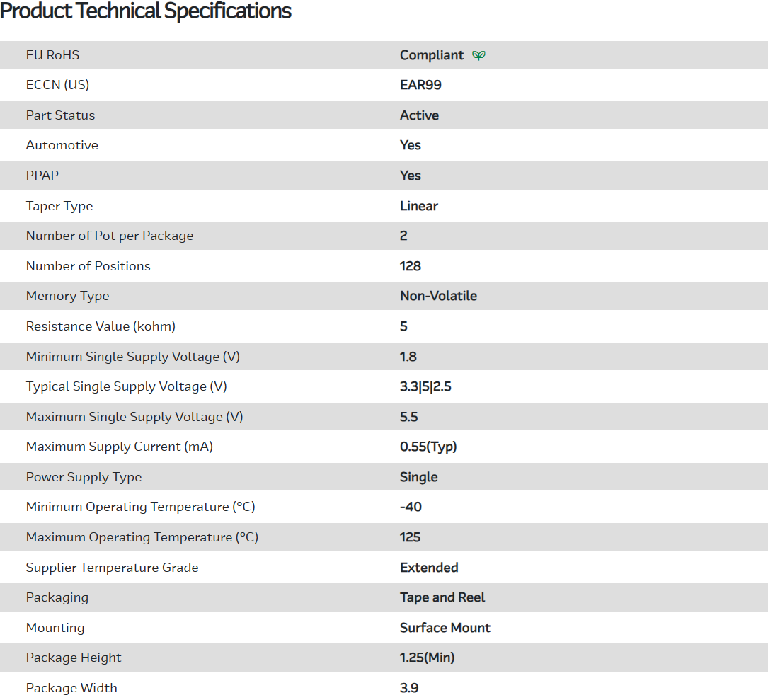The image size is (768, 700).
Task: Click the Surface Mount mounting value
Action: (445, 628)
